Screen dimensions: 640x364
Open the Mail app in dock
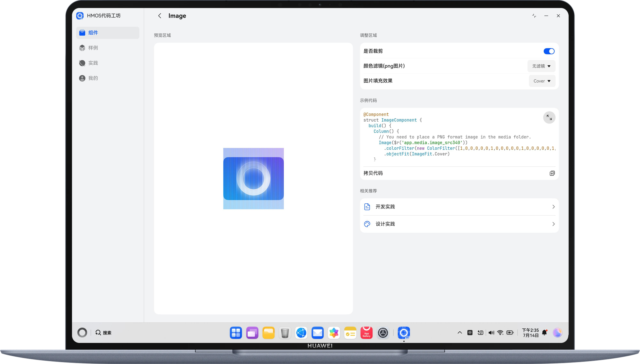[318, 333]
